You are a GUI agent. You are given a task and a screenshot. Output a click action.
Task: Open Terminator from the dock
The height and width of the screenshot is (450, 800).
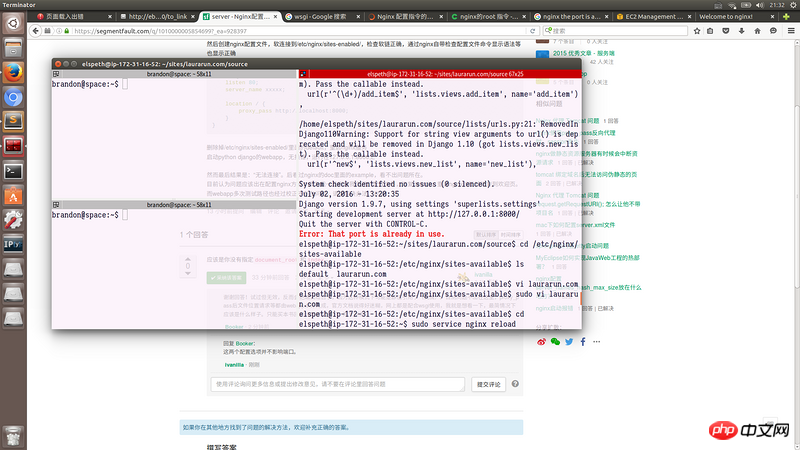13,146
